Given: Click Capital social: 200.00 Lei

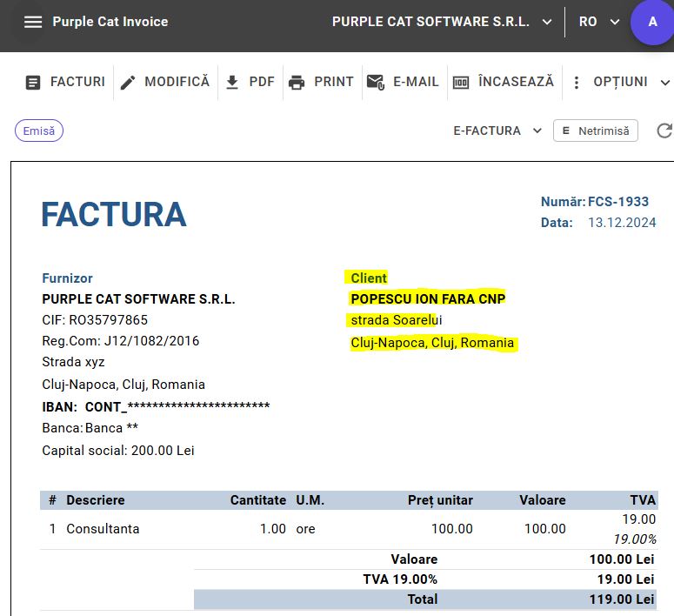Looking at the screenshot, I should coord(118,451).
